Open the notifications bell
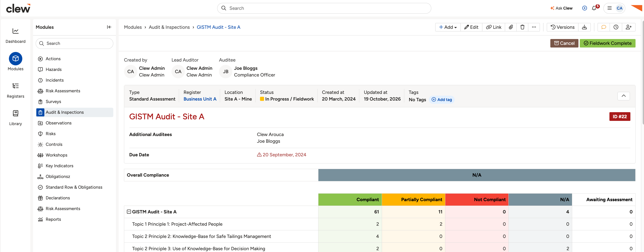Screen dimensions: 644x252 click(x=594, y=8)
